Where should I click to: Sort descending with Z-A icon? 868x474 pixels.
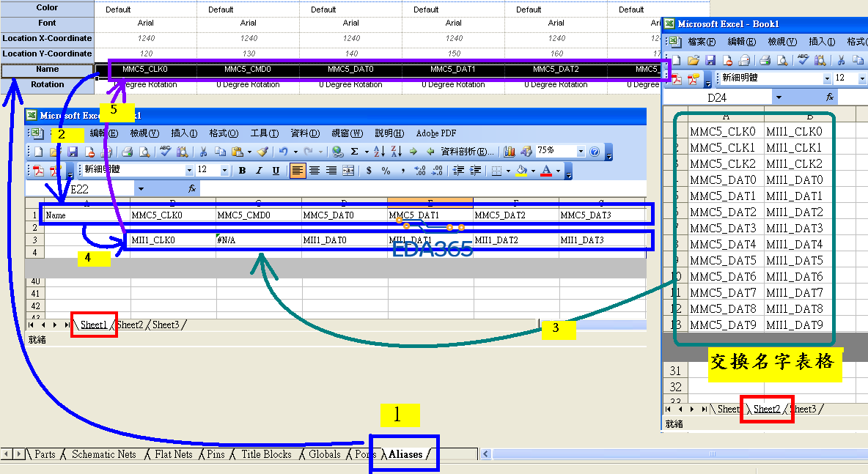[x=397, y=152]
